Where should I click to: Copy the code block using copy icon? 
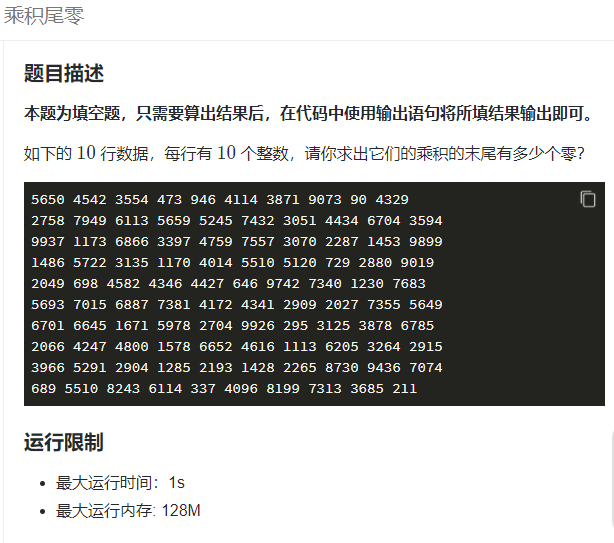pyautogui.click(x=588, y=199)
